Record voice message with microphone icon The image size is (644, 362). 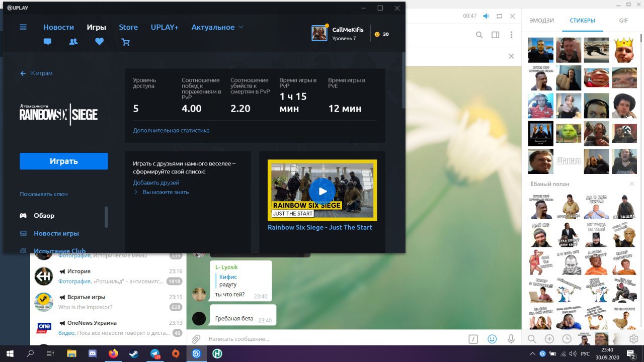pos(511,339)
